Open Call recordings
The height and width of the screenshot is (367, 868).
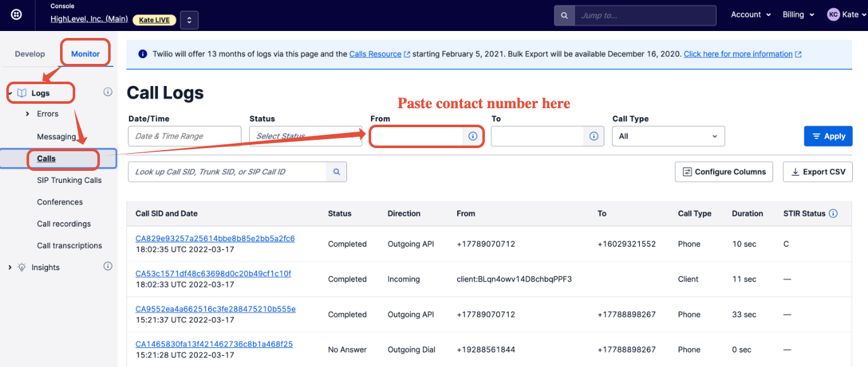click(x=64, y=224)
